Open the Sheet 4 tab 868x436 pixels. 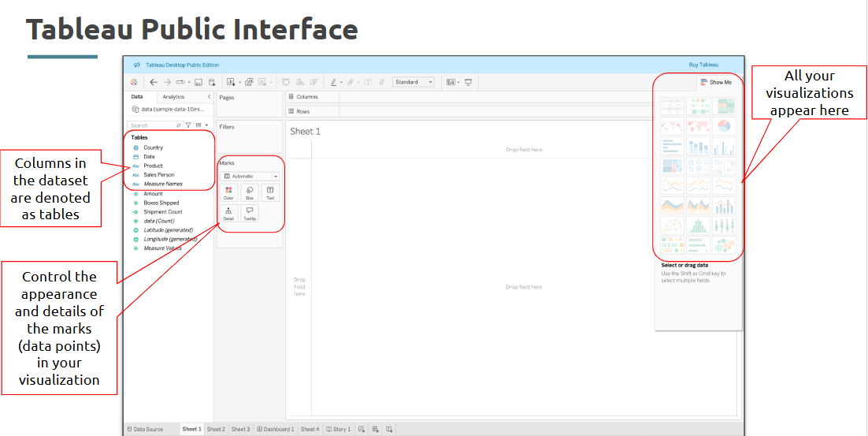[x=310, y=430]
